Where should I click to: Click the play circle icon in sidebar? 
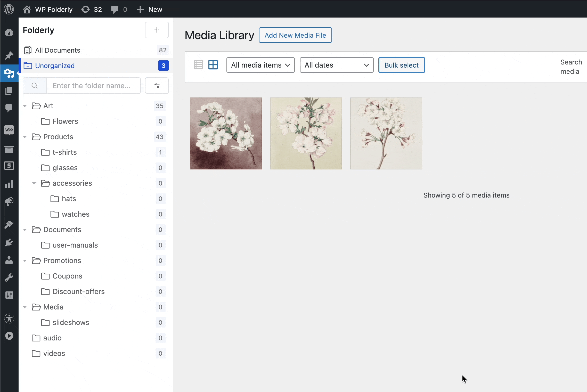tap(9, 336)
